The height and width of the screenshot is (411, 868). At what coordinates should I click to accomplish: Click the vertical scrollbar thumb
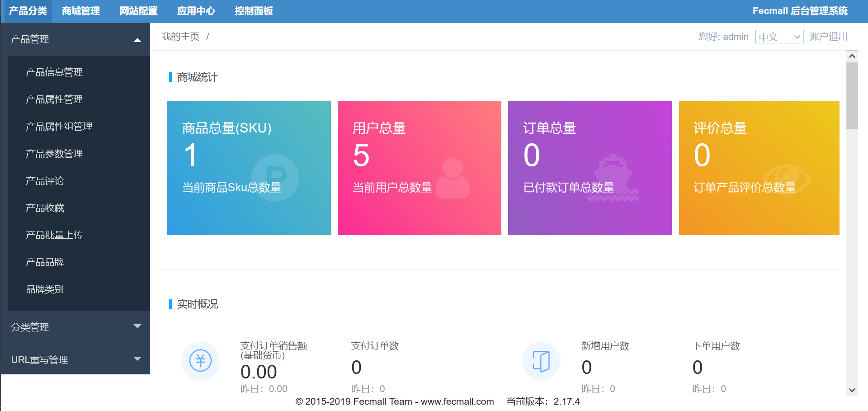pos(852,96)
